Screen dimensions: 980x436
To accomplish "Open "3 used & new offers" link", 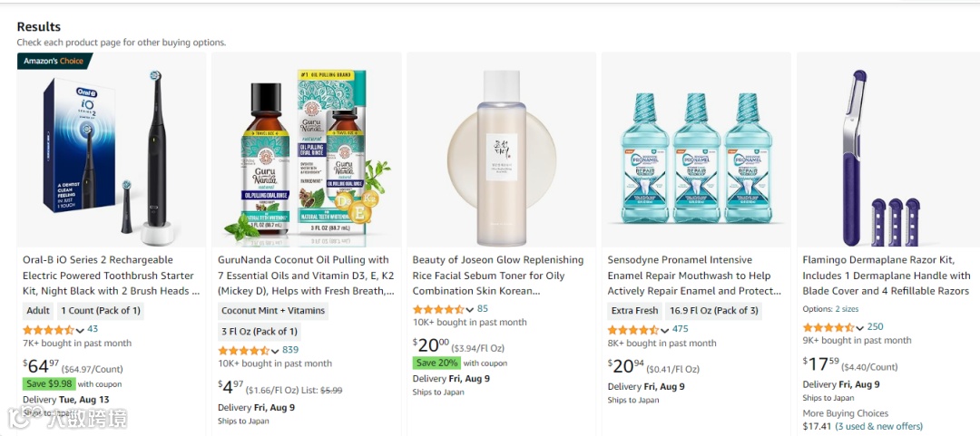I will coord(878,426).
